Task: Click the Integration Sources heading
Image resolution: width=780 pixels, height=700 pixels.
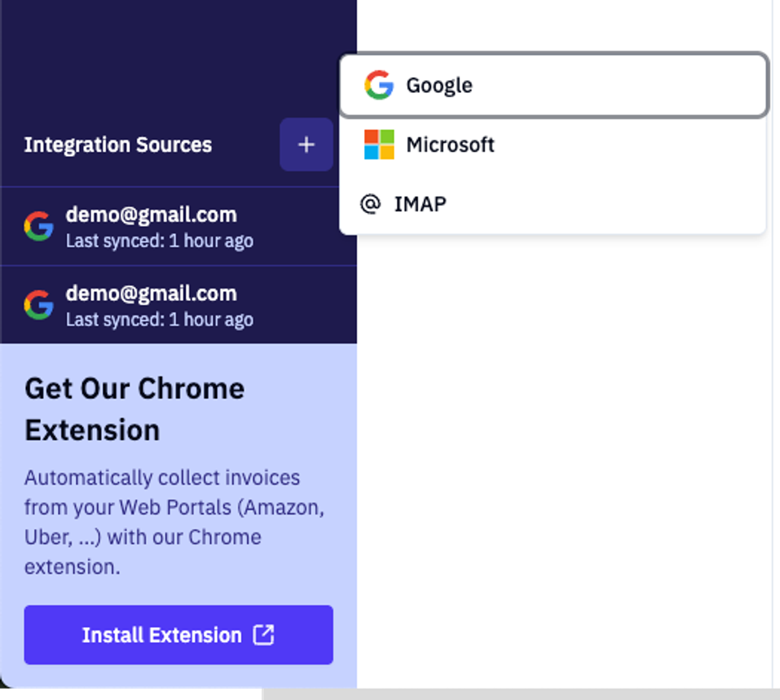Action: point(118,144)
